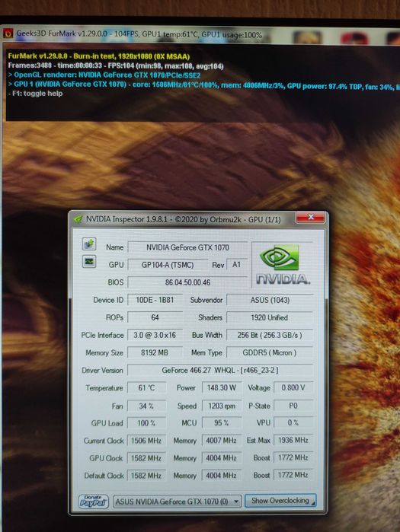Image resolution: width=400 pixels, height=532 pixels.
Task: Click the Temperature value 61 °C
Action: coord(147,388)
